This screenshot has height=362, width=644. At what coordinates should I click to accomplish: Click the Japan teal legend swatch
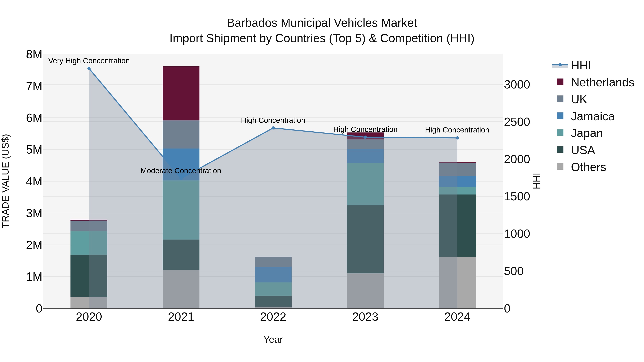point(560,133)
